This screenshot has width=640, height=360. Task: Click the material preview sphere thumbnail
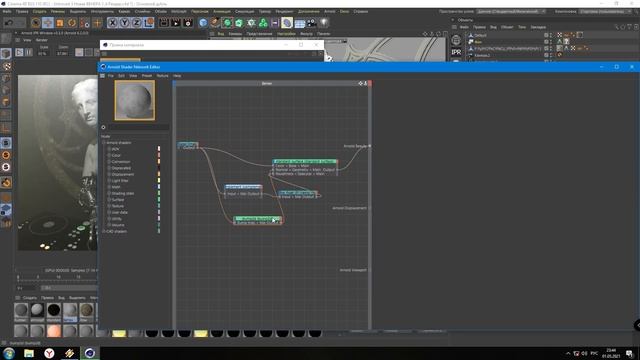135,100
